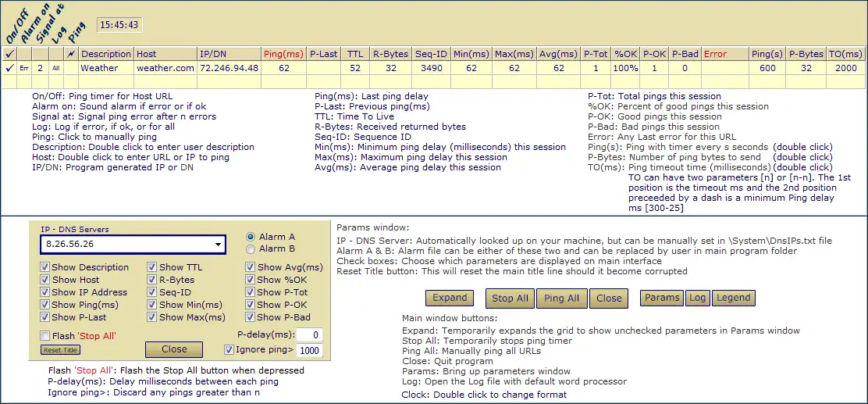Toggle the Show Max(ms) checkbox
The width and height of the screenshot is (868, 404).
tap(152, 317)
